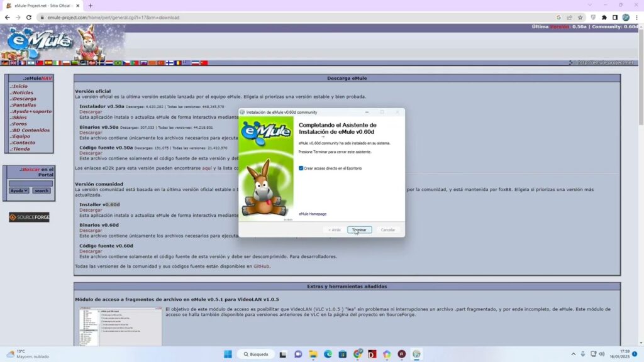Open the weather widget on the taskbar

28,354
